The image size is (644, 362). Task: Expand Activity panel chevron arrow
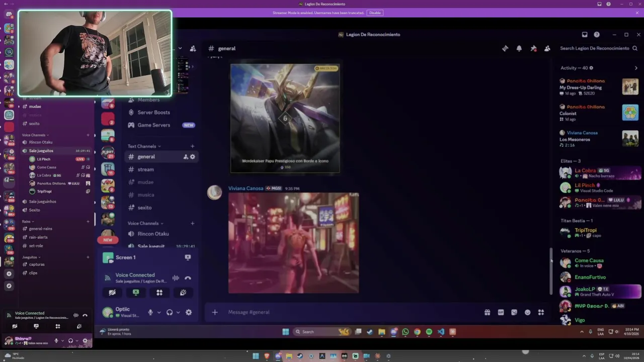tap(636, 68)
